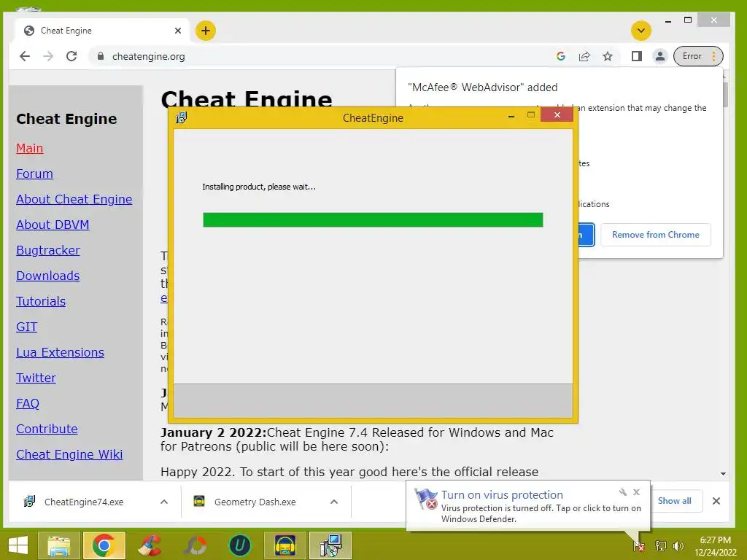This screenshot has width=747, height=560.
Task: Share this page via the share icon
Action: [584, 56]
